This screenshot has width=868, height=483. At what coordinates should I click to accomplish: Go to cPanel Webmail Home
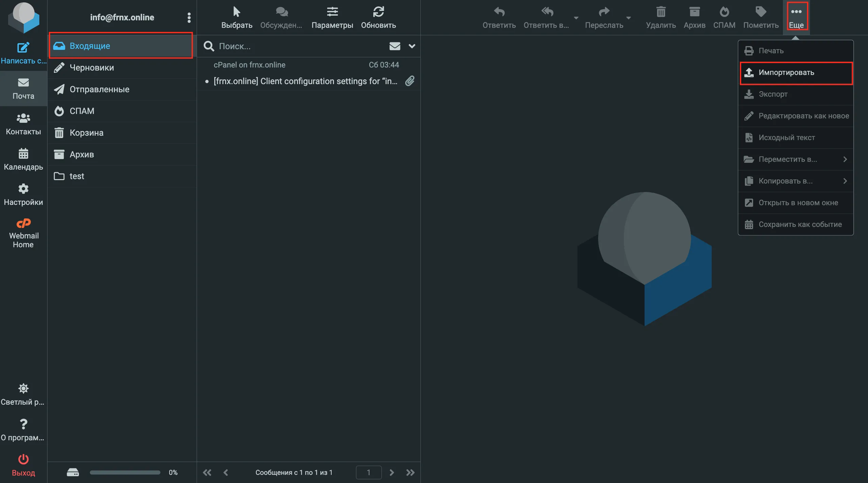click(23, 233)
